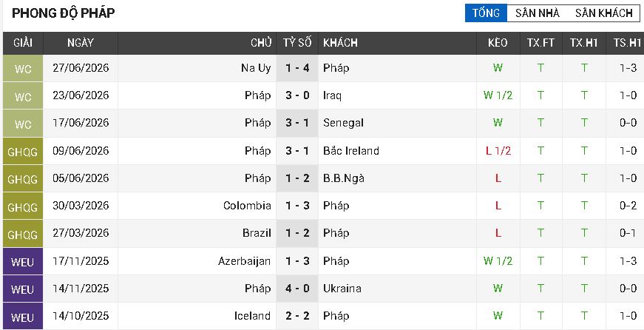Click the GHQG badge for 09/06/2026
Viewport: 644px width, 330px height.
(23, 151)
